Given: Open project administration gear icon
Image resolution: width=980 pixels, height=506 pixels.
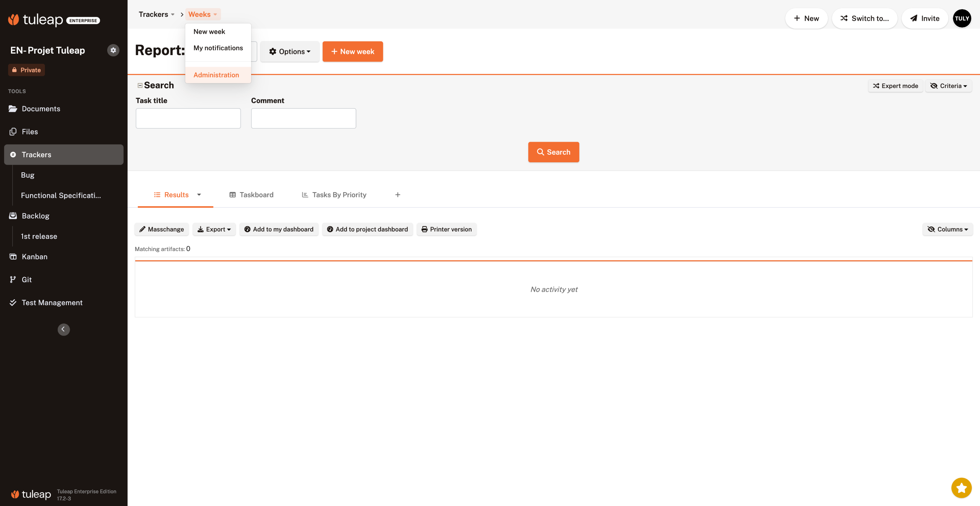Looking at the screenshot, I should [x=113, y=50].
